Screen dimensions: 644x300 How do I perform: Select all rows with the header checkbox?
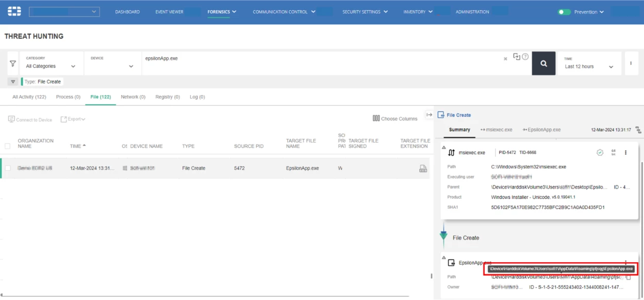coord(8,146)
